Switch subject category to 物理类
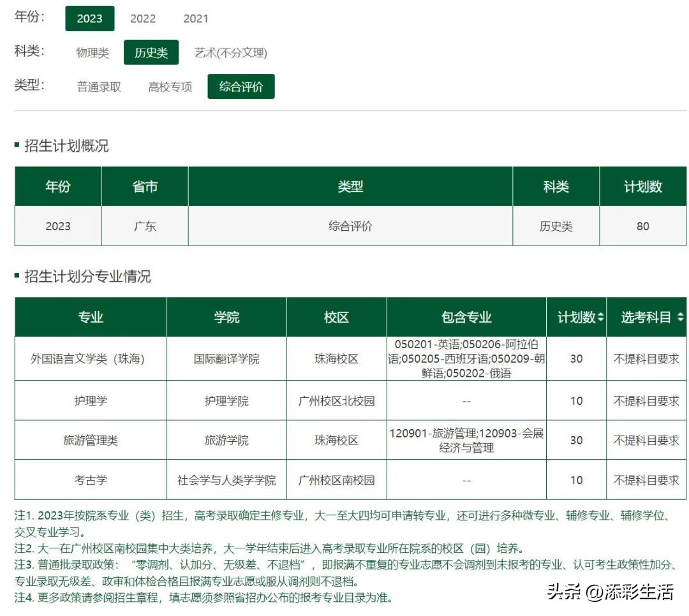 pyautogui.click(x=91, y=53)
